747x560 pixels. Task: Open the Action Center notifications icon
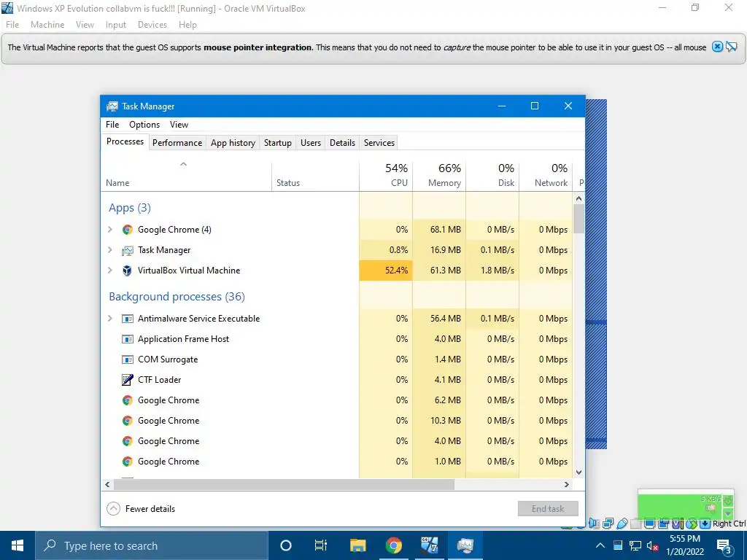pyautogui.click(x=724, y=546)
